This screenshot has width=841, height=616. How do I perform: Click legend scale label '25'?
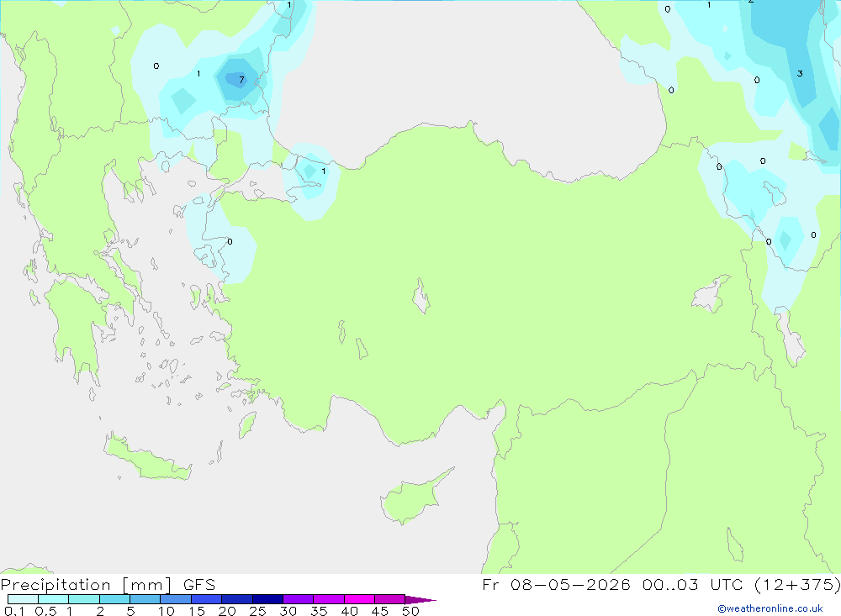(x=257, y=611)
